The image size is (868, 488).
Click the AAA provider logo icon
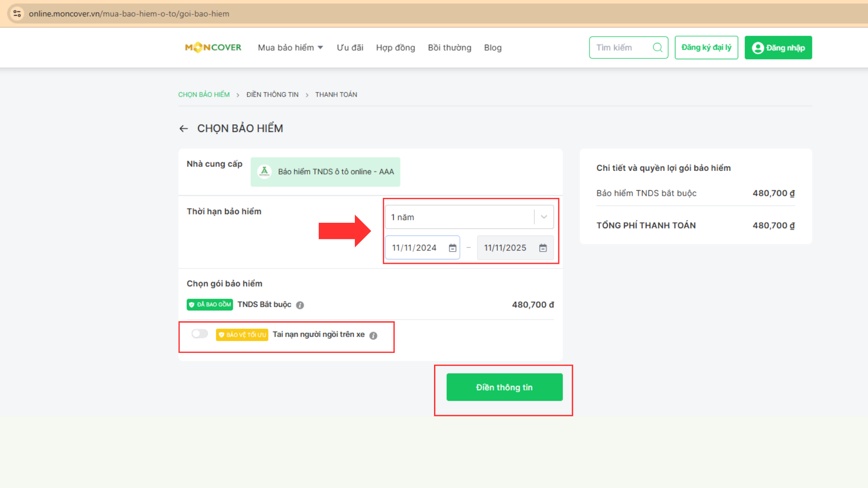(x=264, y=172)
